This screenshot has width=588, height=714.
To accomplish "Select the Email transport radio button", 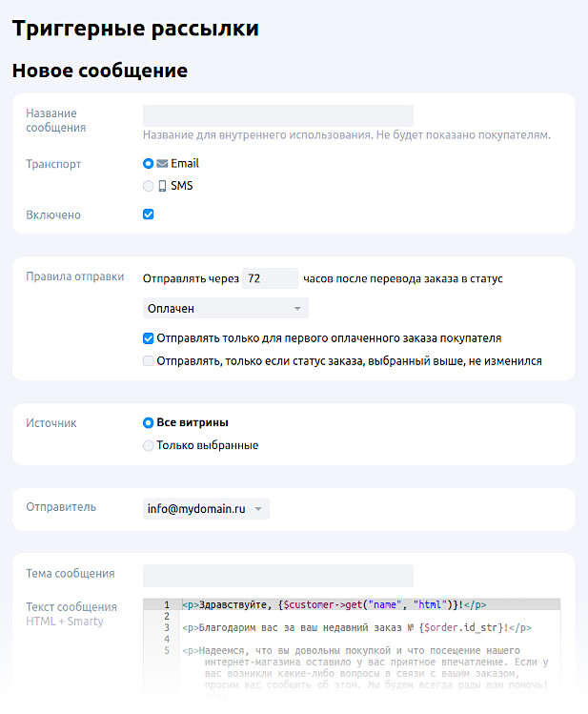I will pyautogui.click(x=148, y=163).
